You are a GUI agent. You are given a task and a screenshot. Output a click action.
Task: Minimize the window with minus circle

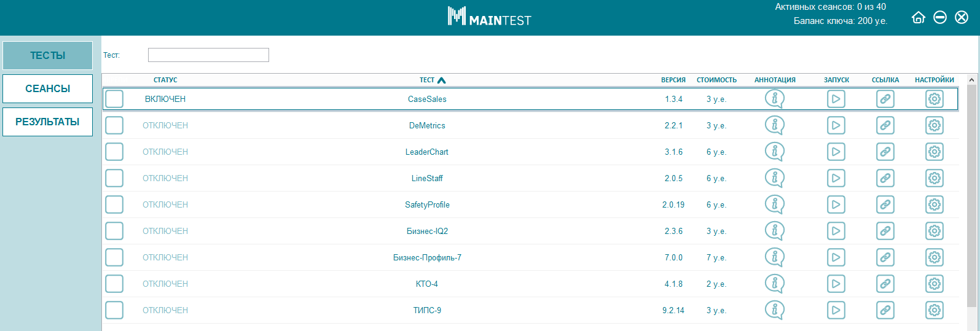coord(940,17)
